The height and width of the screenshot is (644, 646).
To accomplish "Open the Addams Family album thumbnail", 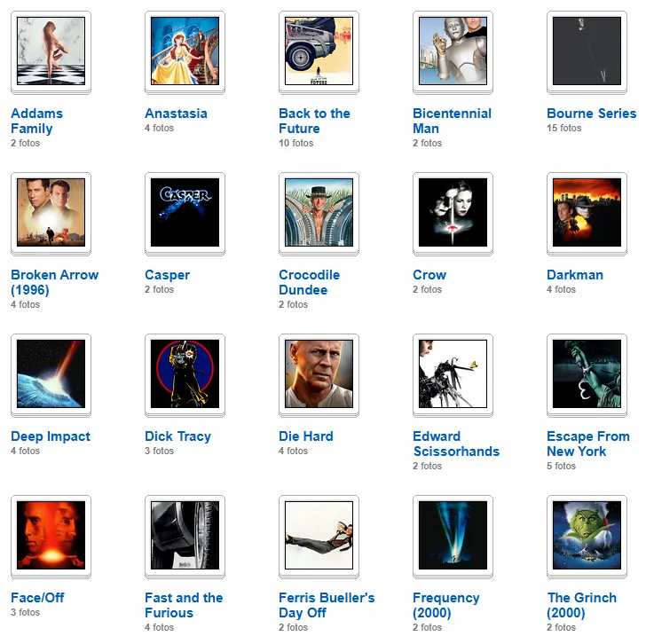I will point(51,51).
